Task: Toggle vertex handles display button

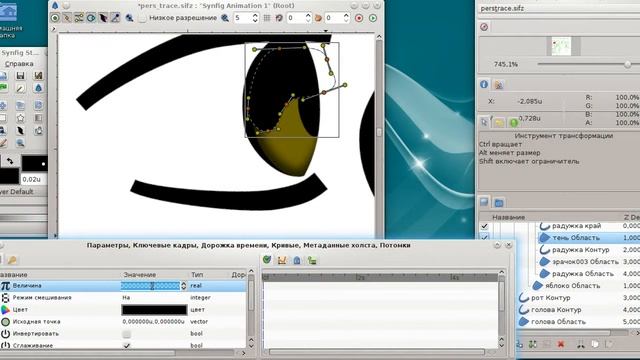Action: (67, 18)
